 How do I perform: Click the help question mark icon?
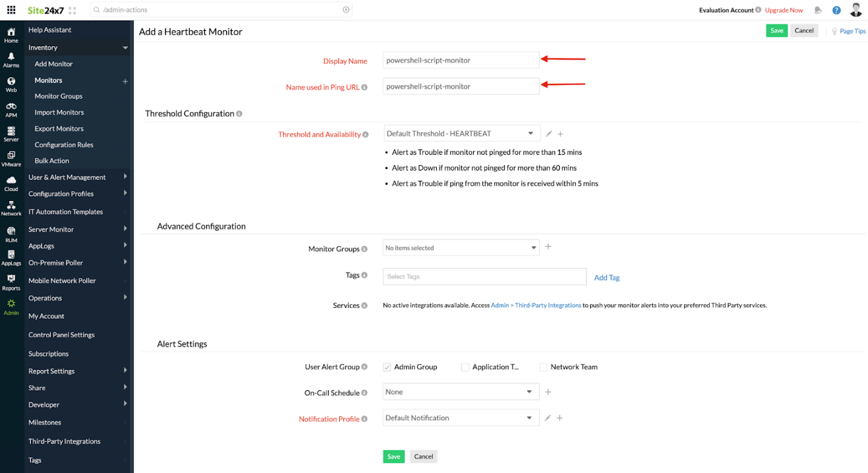pos(836,10)
